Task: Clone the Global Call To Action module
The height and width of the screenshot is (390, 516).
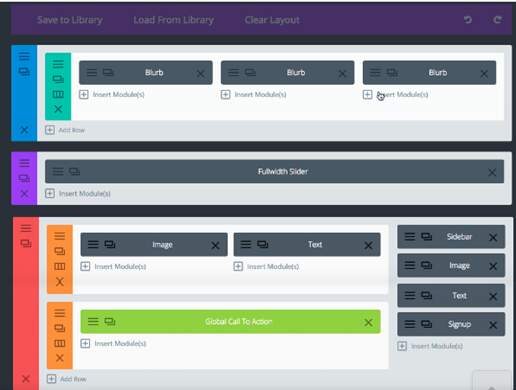Action: click(x=110, y=321)
